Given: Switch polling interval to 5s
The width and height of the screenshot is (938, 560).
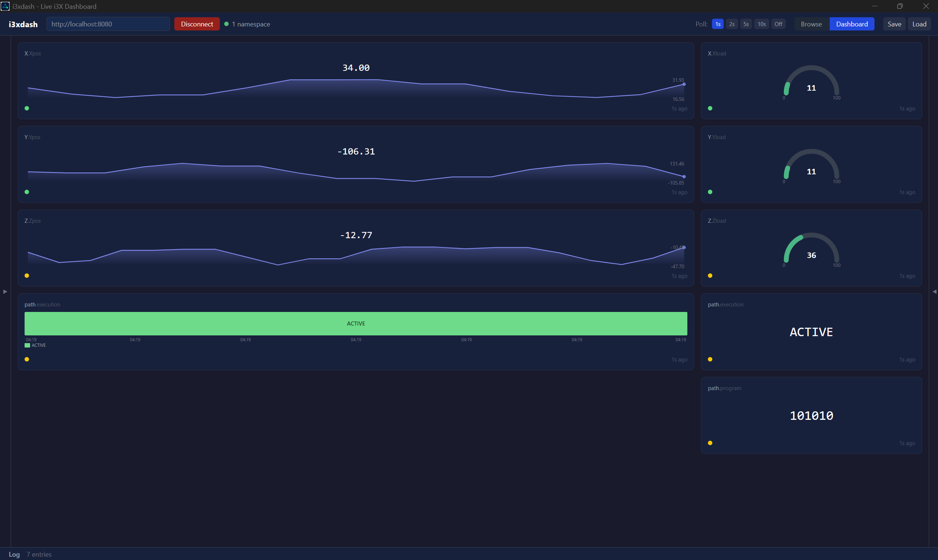Looking at the screenshot, I should pos(746,24).
